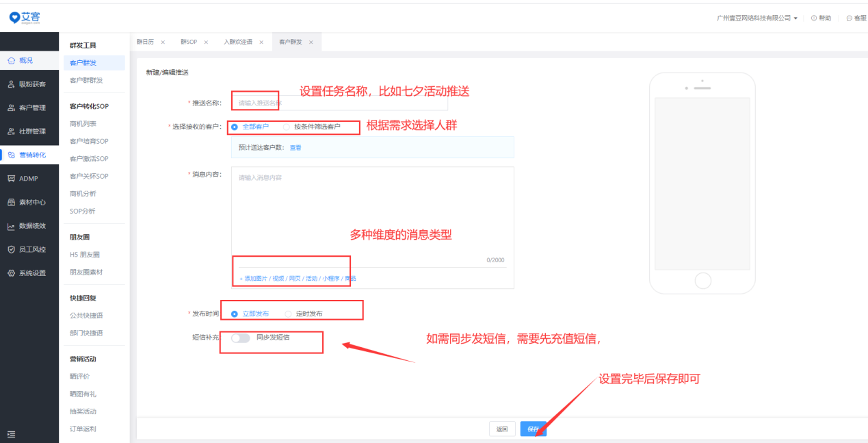Screen dimensions: 868x443
Task: Click the 推送名称 input field
Action: tap(339, 103)
